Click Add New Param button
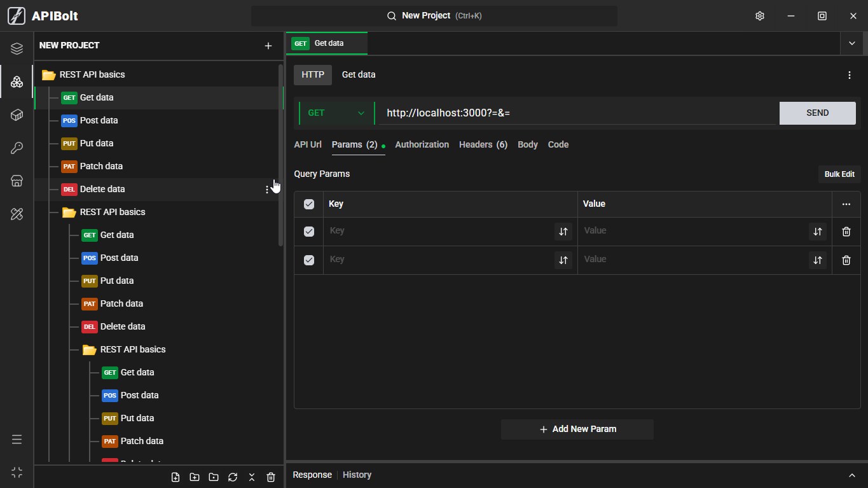This screenshot has height=488, width=868. 577,429
